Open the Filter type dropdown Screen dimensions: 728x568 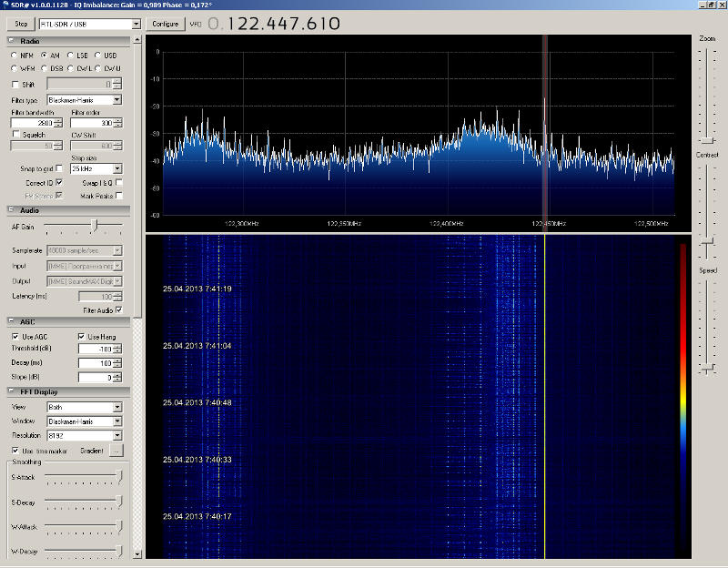click(117, 99)
